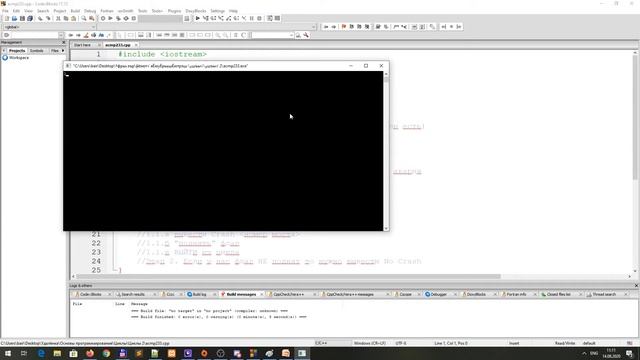640x360 pixels.
Task: Click the Redo toolbar icon
Action: [48, 18]
